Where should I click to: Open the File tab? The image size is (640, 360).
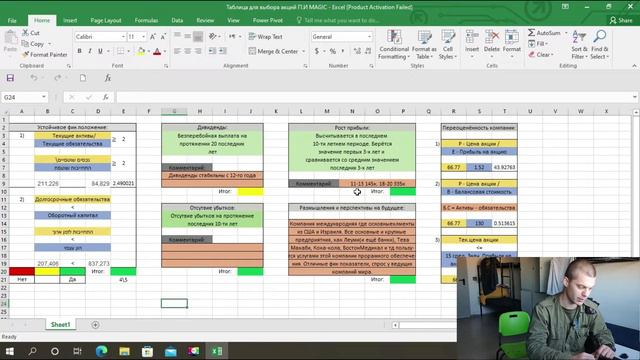(x=12, y=20)
